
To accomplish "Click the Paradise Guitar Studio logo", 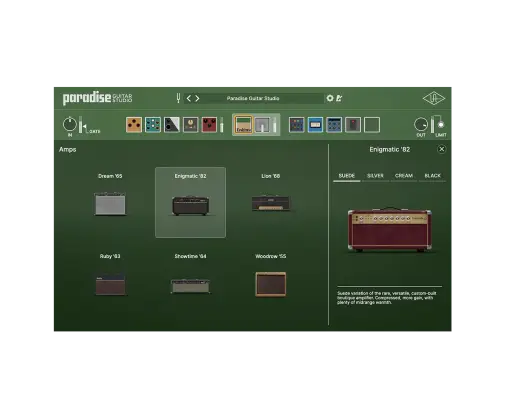I will click(x=97, y=98).
